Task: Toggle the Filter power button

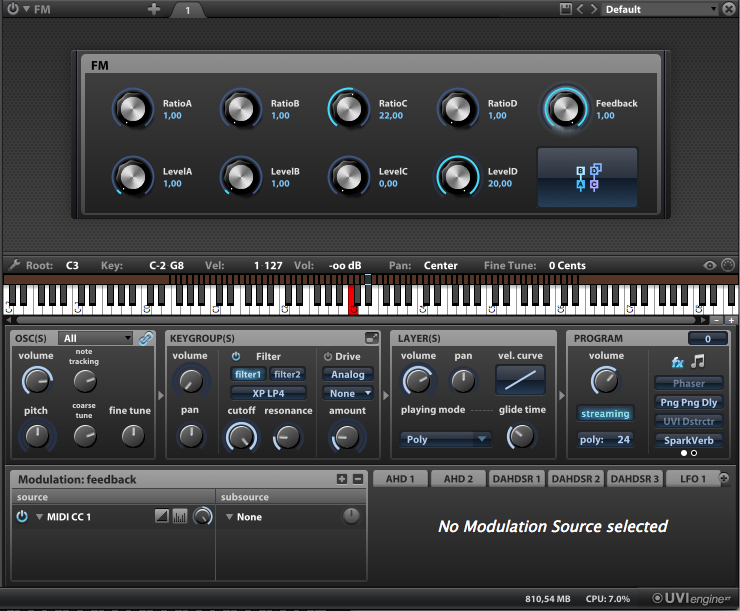Action: 235,356
